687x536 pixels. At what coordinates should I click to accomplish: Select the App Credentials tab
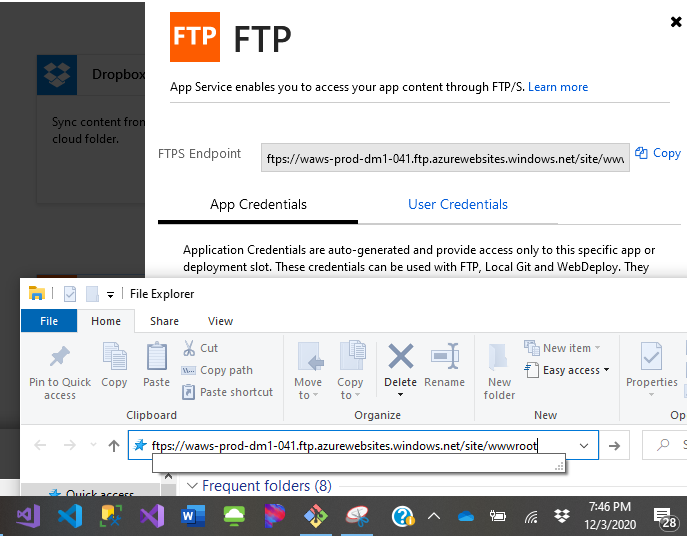(x=258, y=204)
